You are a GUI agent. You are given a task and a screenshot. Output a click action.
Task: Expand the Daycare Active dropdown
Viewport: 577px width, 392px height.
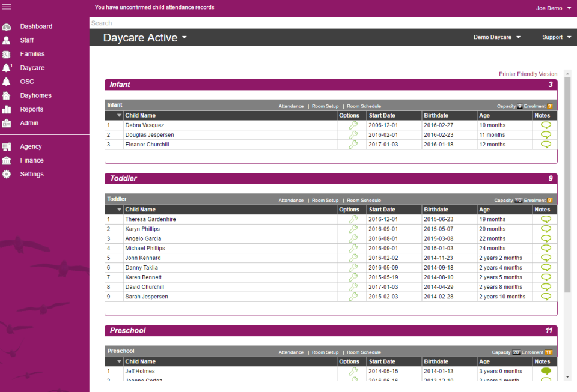coord(145,37)
